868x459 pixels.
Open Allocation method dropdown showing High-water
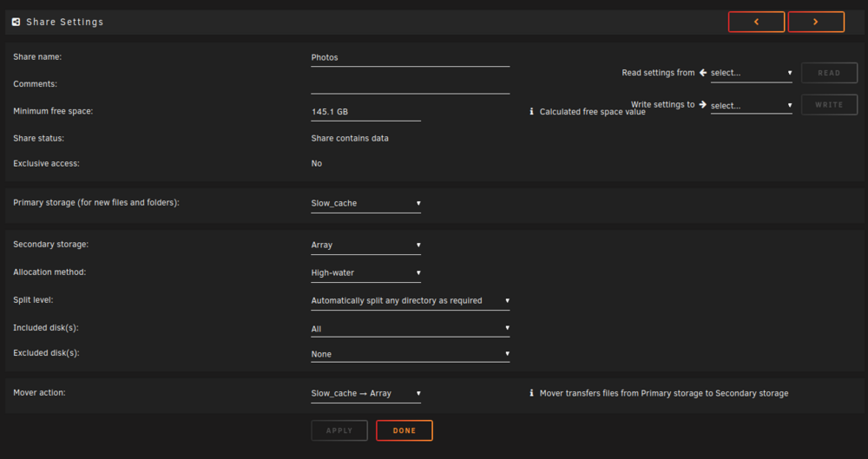366,272
